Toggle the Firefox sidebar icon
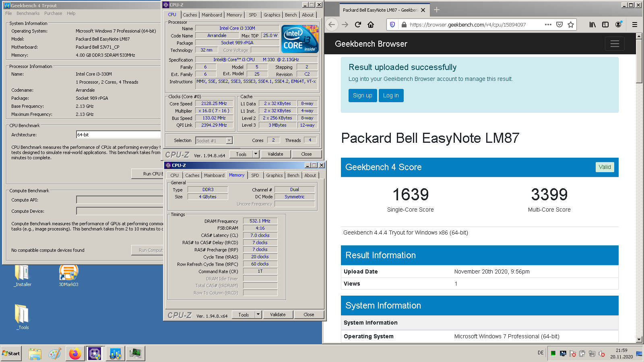Screen dimensions: 644x362 coord(605,25)
